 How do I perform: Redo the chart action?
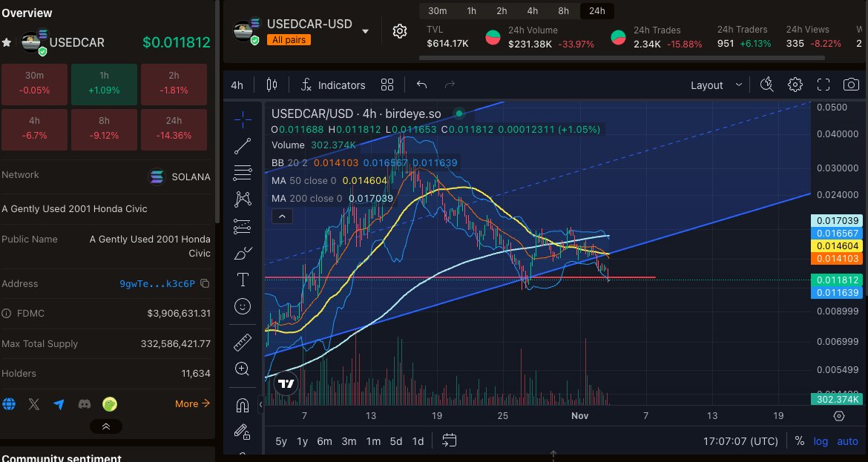click(450, 85)
